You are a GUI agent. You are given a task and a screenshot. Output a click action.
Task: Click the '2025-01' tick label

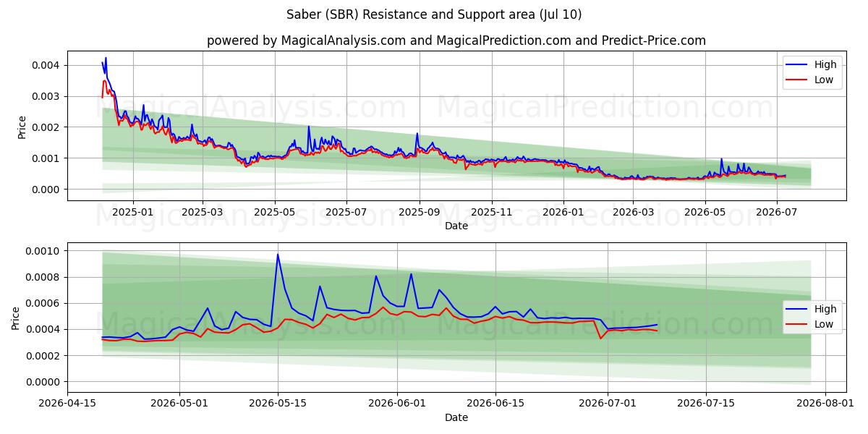(x=133, y=212)
